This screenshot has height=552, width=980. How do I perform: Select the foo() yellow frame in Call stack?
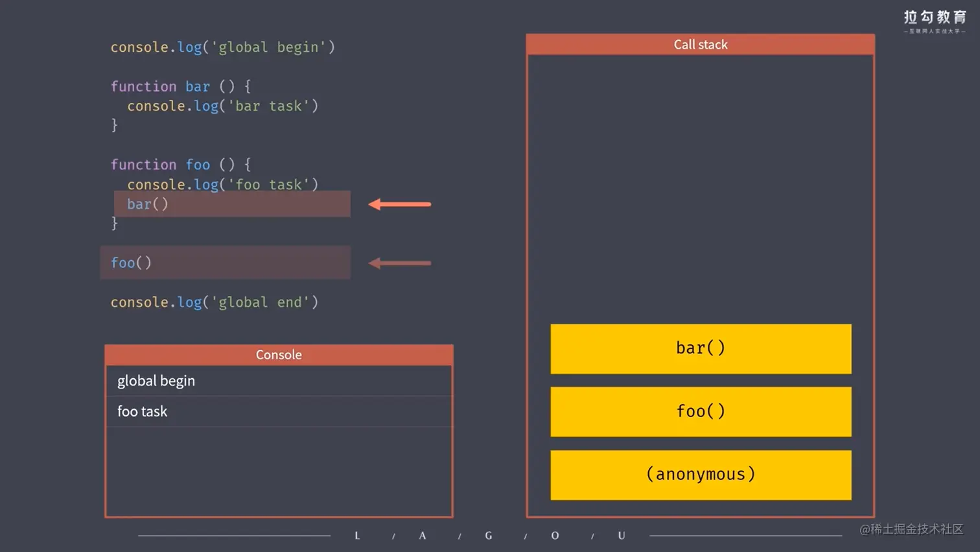pyautogui.click(x=701, y=412)
